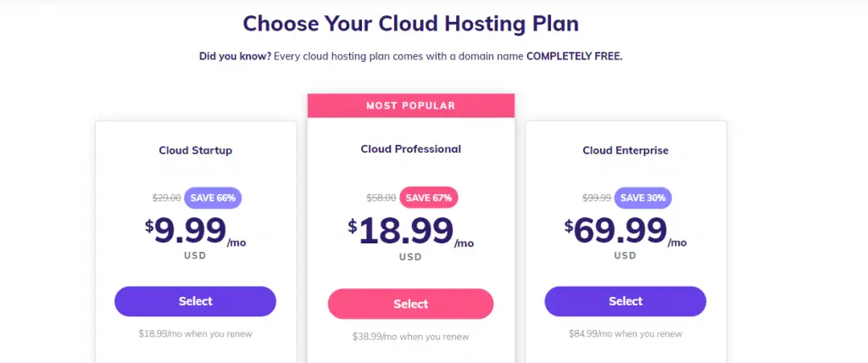Click the $84.99/mo renewal note
Image resolution: width=868 pixels, height=363 pixels.
[x=626, y=333]
